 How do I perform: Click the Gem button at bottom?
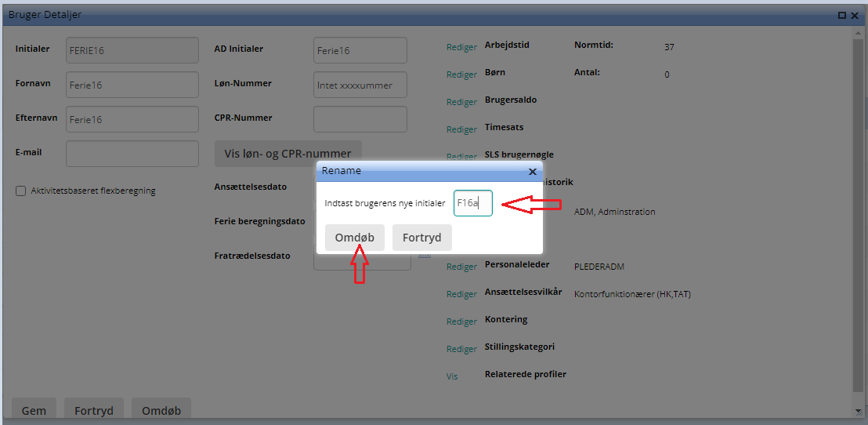pos(34,410)
